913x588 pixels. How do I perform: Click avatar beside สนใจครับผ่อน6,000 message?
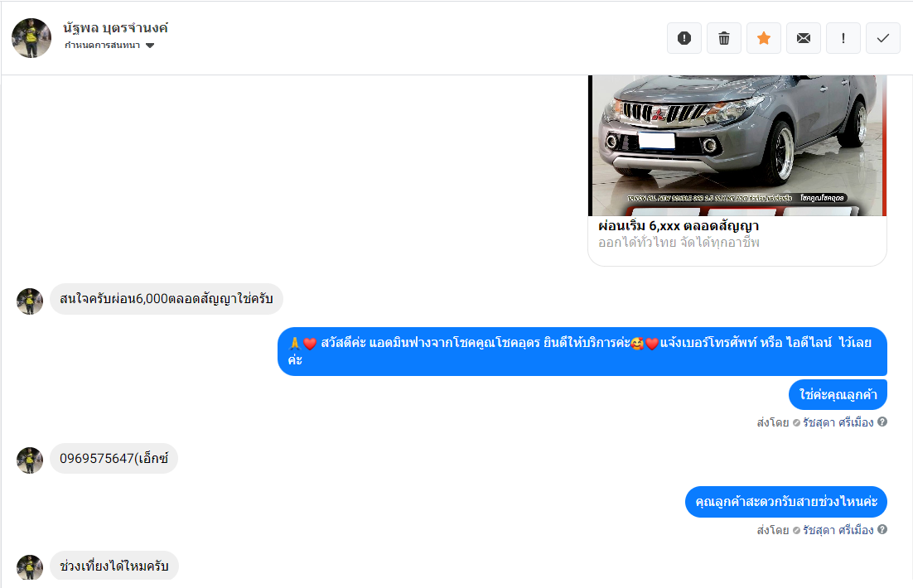tap(30, 301)
